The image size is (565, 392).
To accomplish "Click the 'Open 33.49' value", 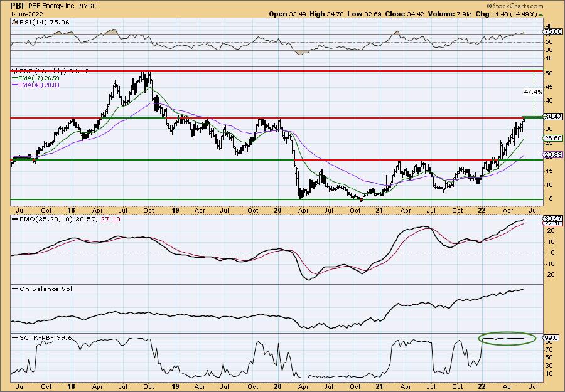I will 287,14.
